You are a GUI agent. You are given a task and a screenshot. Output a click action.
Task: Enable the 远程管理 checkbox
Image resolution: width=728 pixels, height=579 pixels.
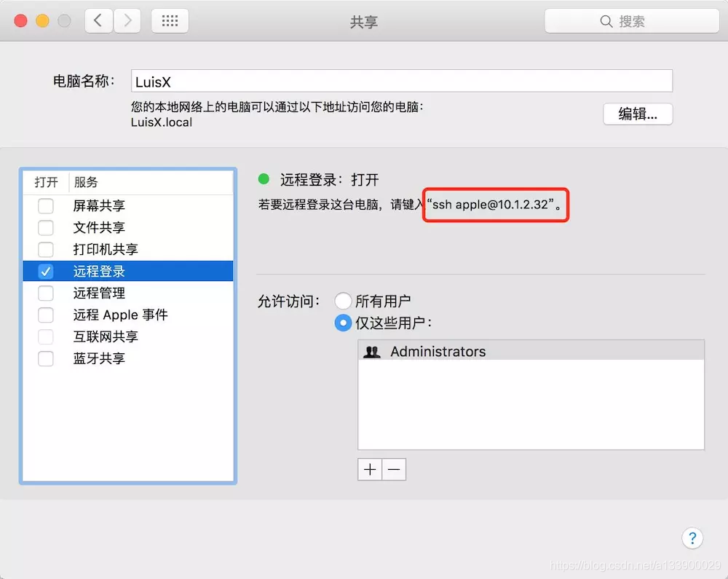click(45, 293)
